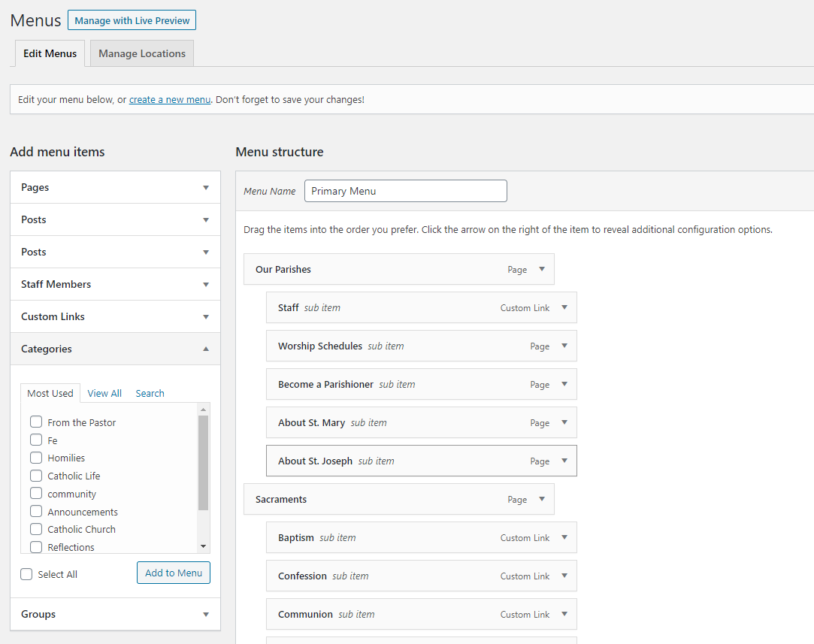Switch to the Manage Locations tab

(141, 53)
